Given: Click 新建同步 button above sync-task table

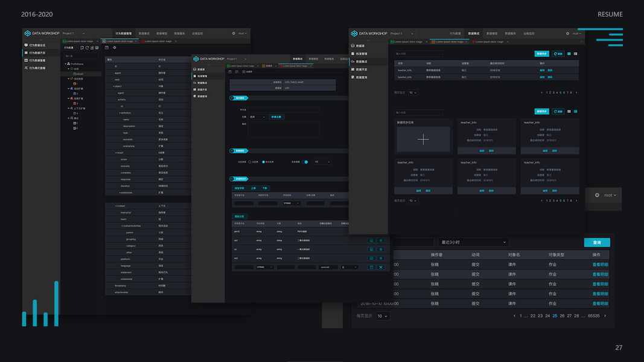Looking at the screenshot, I should [x=542, y=54].
